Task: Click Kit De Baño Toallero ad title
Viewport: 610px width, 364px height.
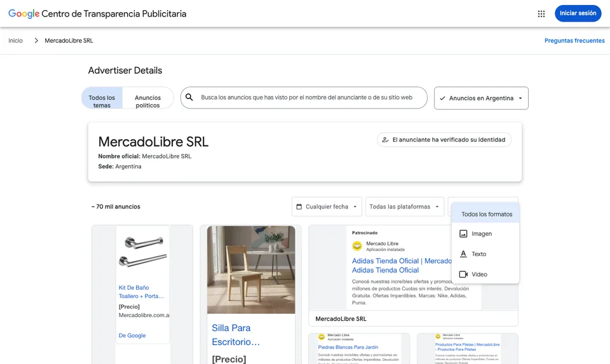Action: click(x=141, y=292)
